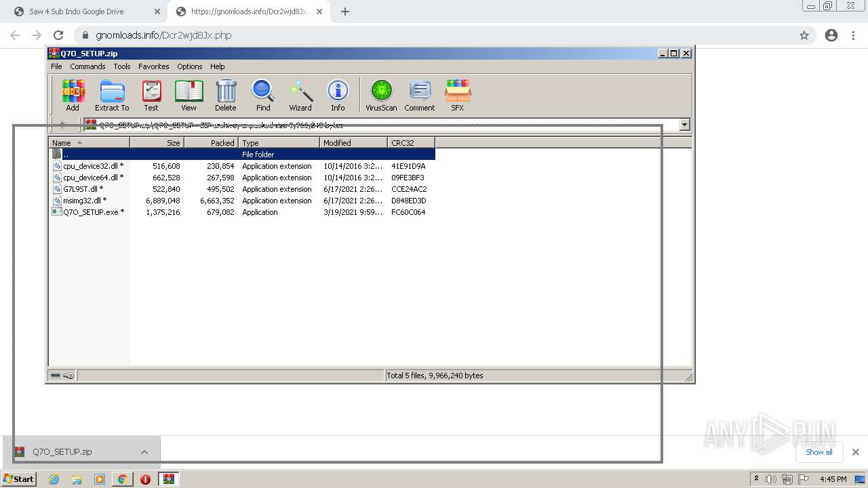
Task: Open the Favorites menu
Action: click(154, 66)
